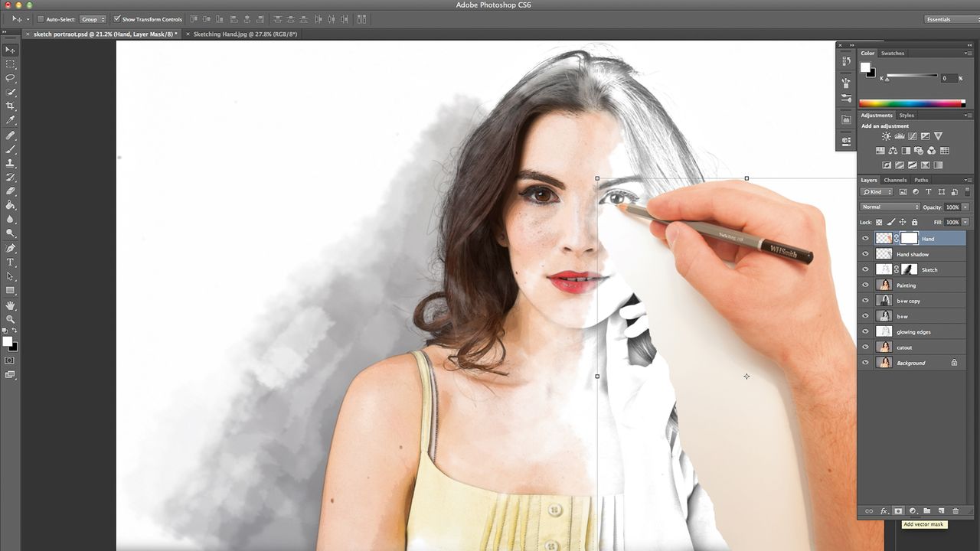The image size is (980, 551).
Task: Toggle the Auto-Select checkbox
Action: coord(41,19)
